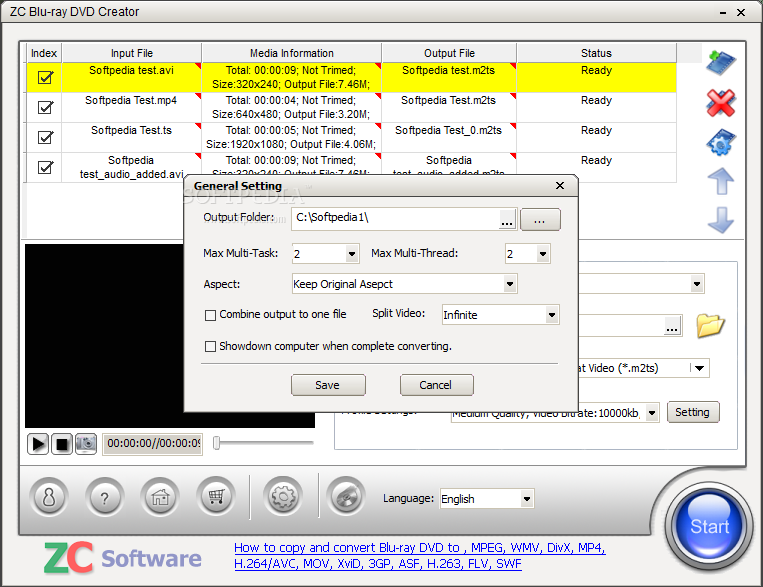The height and width of the screenshot is (587, 763).
Task: Click the stop button under the preview
Action: (x=62, y=444)
